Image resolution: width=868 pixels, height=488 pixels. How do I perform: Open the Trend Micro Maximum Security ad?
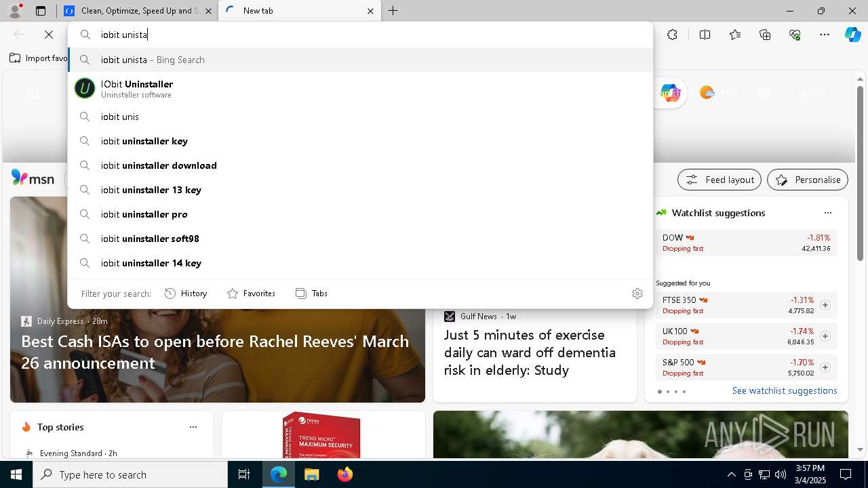[x=323, y=434]
